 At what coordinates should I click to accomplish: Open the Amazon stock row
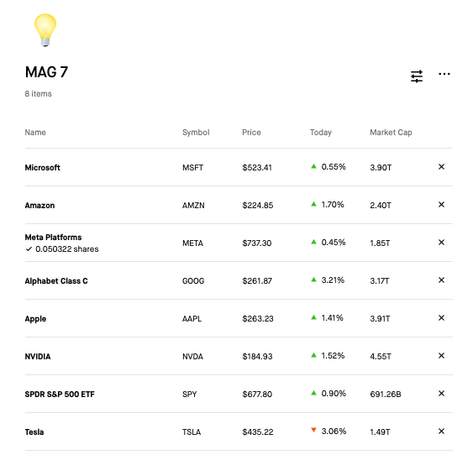point(239,205)
